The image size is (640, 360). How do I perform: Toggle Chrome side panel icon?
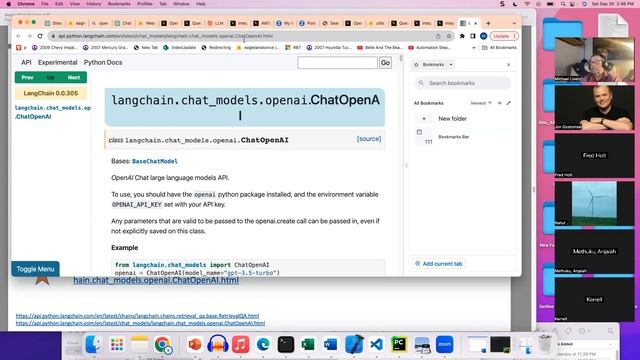tap(473, 36)
